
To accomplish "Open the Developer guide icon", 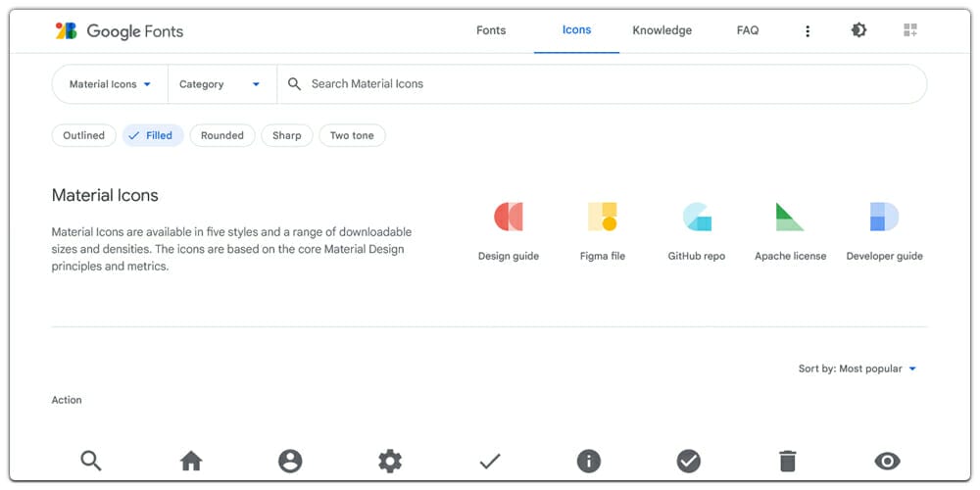I will [884, 217].
